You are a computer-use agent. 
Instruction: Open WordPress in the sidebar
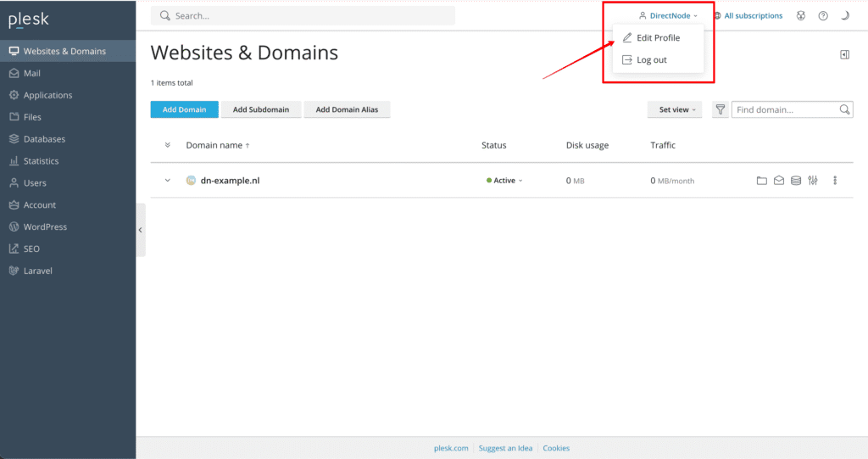click(45, 227)
